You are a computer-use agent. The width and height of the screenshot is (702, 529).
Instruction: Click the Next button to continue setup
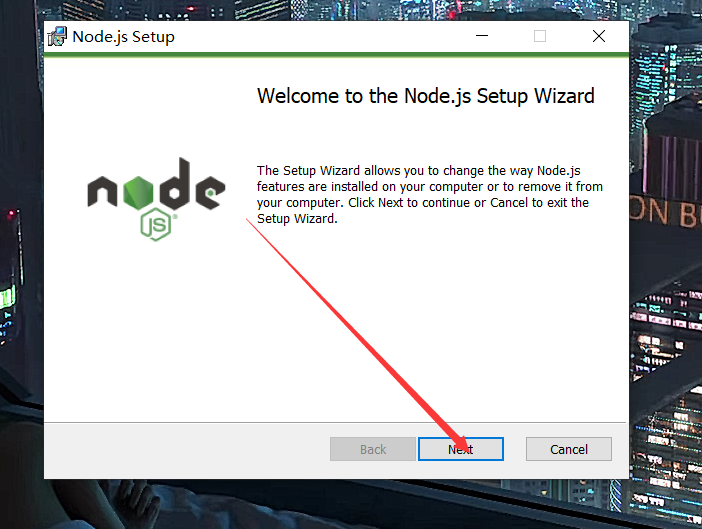coord(461,449)
